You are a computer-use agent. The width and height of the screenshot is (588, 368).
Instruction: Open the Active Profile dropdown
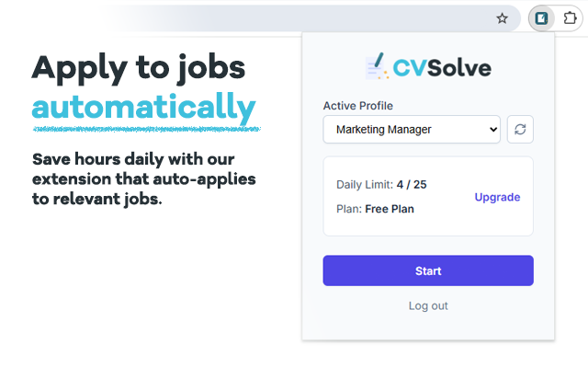(412, 130)
